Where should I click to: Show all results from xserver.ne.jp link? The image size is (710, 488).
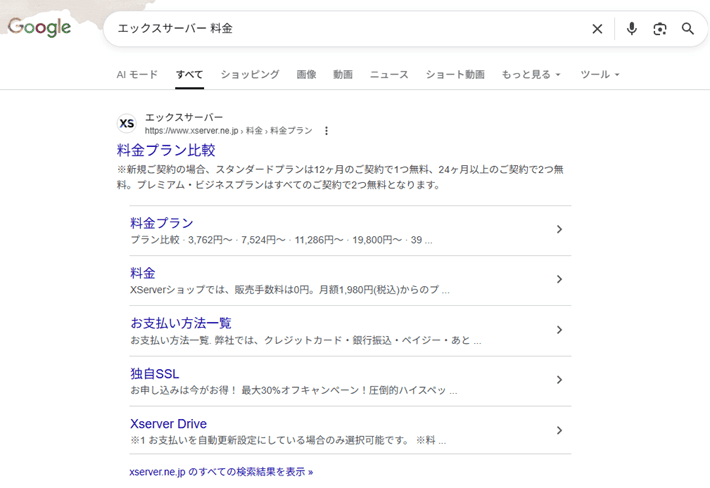click(x=221, y=472)
